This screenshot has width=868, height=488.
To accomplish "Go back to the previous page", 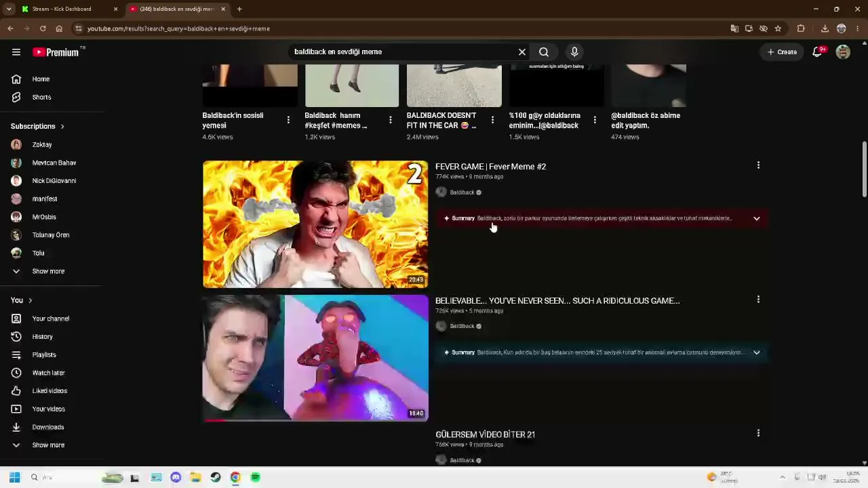I will (10, 28).
